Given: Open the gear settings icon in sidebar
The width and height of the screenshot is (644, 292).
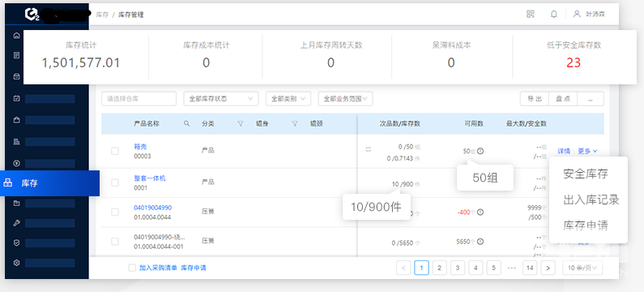Looking at the screenshot, I should pos(17,263).
